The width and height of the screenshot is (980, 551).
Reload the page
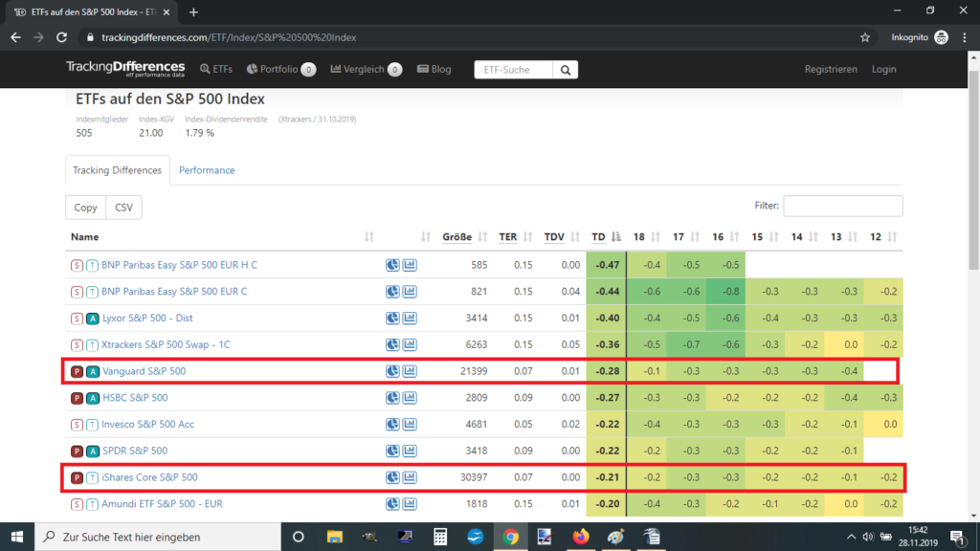[x=61, y=37]
